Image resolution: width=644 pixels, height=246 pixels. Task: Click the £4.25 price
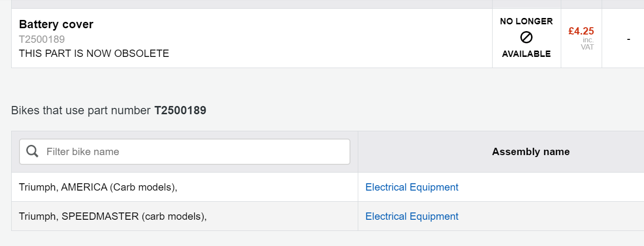[581, 31]
